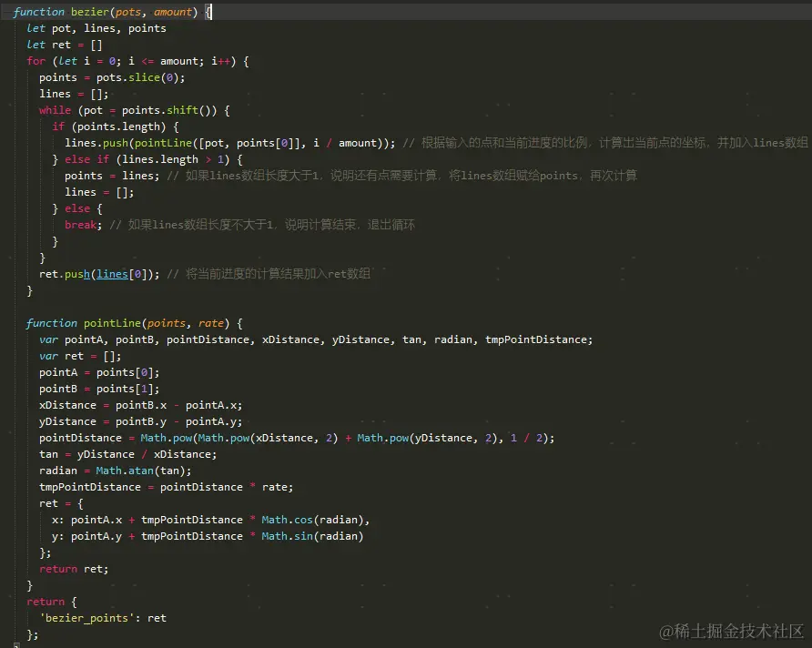
Task: Click the 'return ret;' statement
Action: click(x=74, y=570)
